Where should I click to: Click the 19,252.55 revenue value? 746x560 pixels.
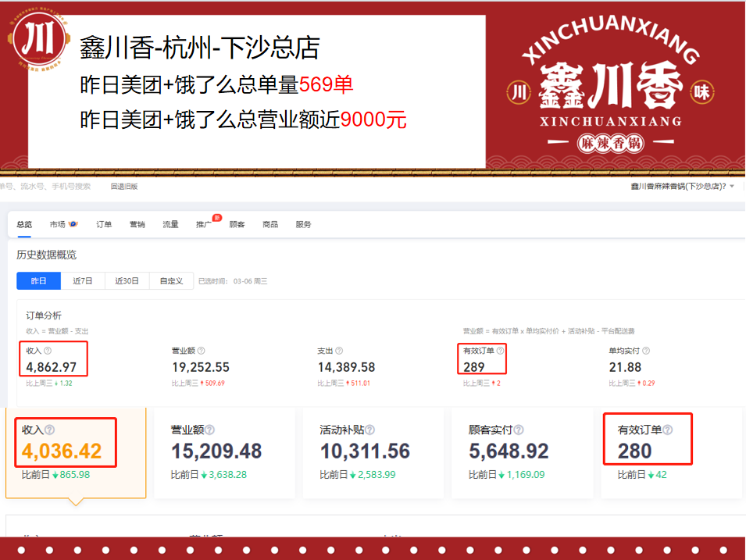(x=201, y=367)
